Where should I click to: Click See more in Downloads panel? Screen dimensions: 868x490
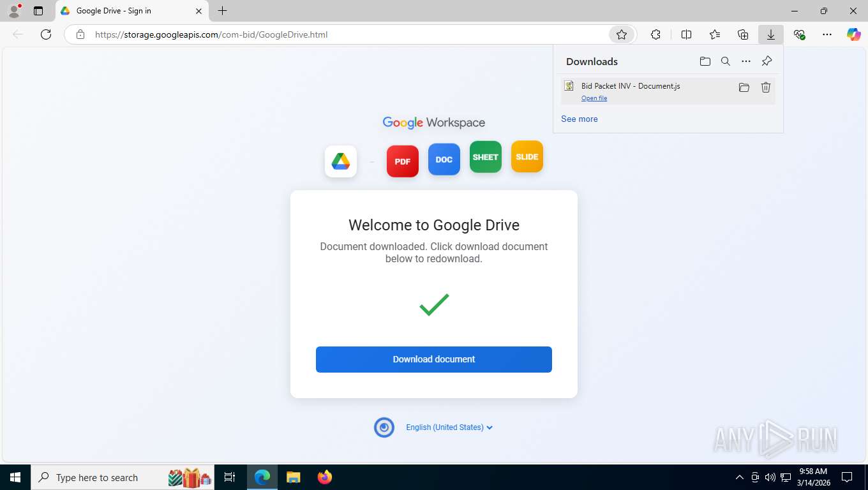coord(580,119)
